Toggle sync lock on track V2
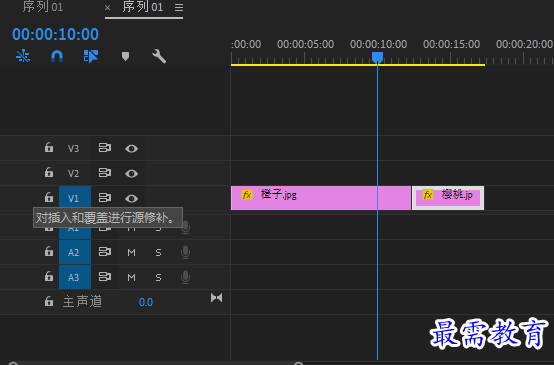Screen dimensions: 554x365 point(105,172)
